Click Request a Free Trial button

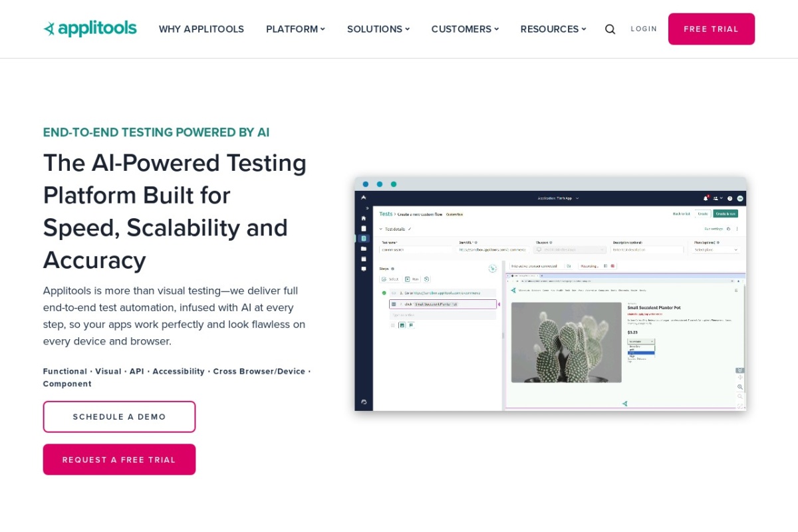point(119,460)
